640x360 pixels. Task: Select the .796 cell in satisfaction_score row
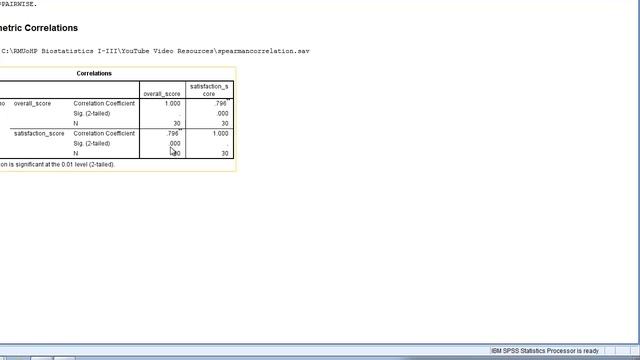(x=173, y=133)
